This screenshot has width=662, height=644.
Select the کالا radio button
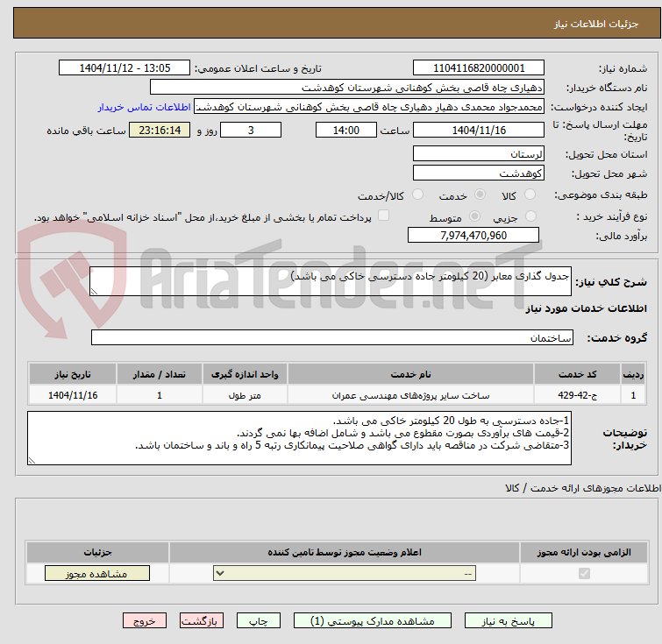530,195
